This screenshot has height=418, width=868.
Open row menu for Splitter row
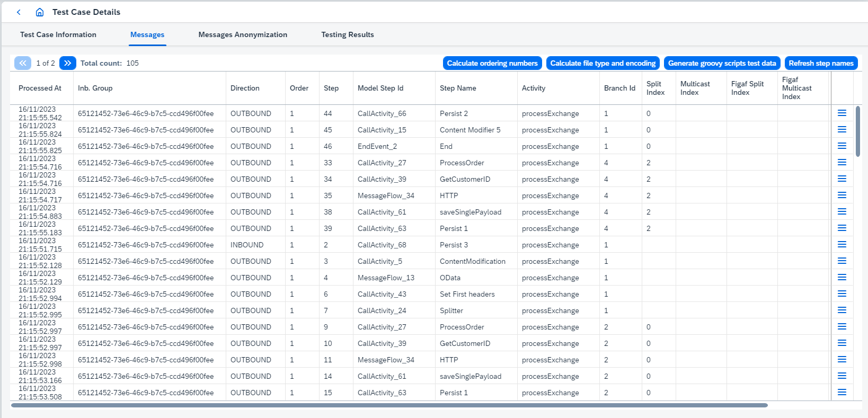click(x=842, y=310)
